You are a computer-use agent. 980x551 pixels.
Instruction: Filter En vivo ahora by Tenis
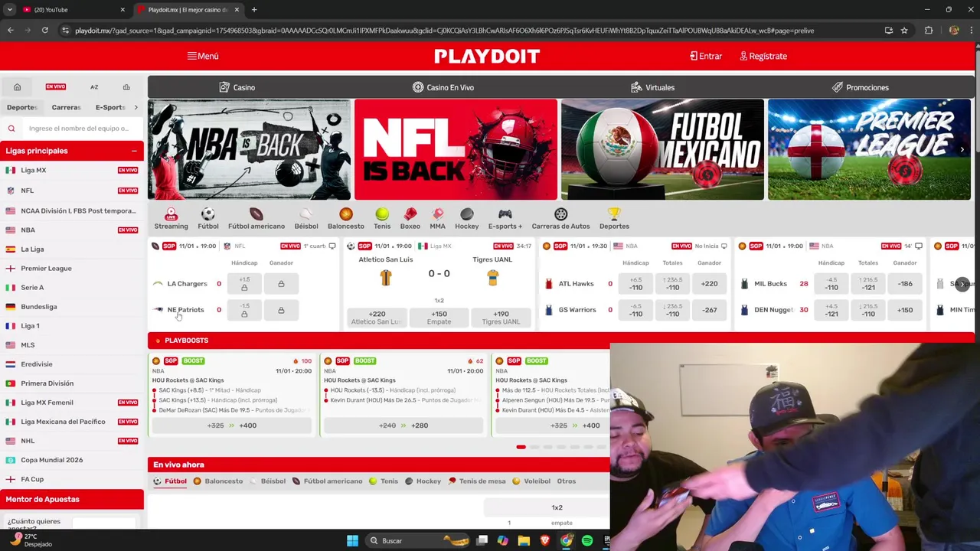(384, 481)
